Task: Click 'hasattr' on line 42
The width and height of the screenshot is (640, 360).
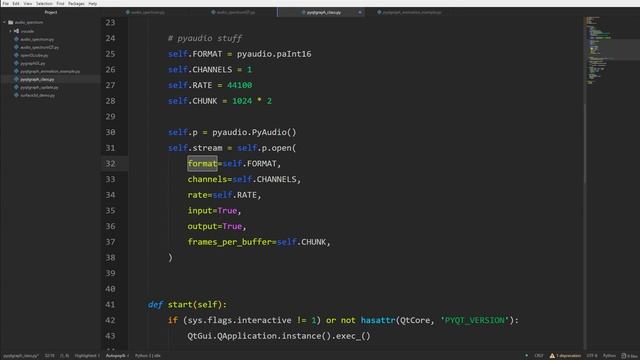Action: tap(378, 320)
